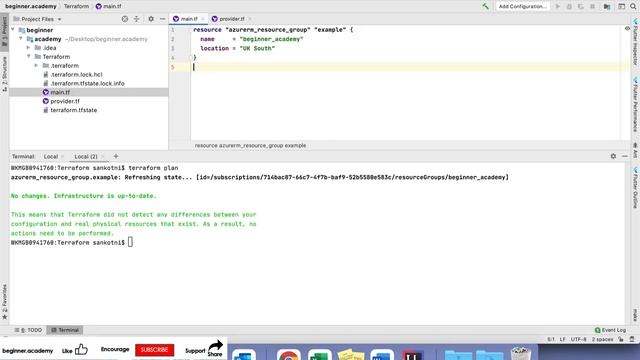Click the terminal command prompt line
The image size is (640, 360).
coord(72,242)
